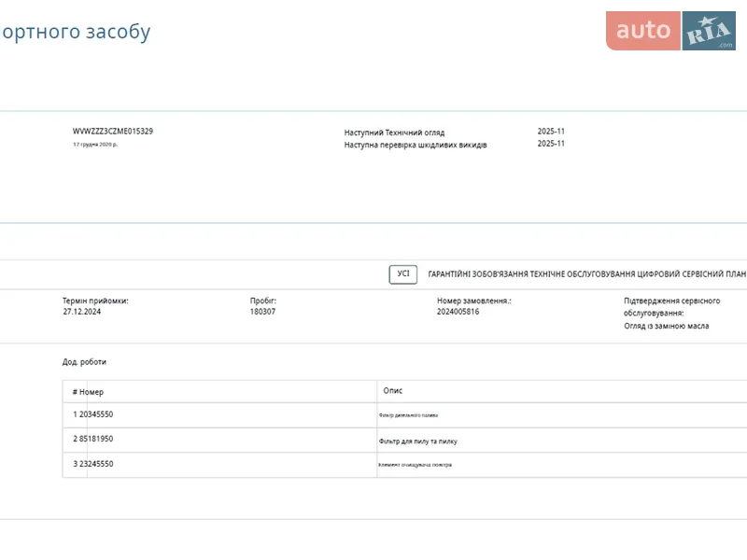Click the mileage value 180307
This screenshot has width=747, height=560.
262,312
